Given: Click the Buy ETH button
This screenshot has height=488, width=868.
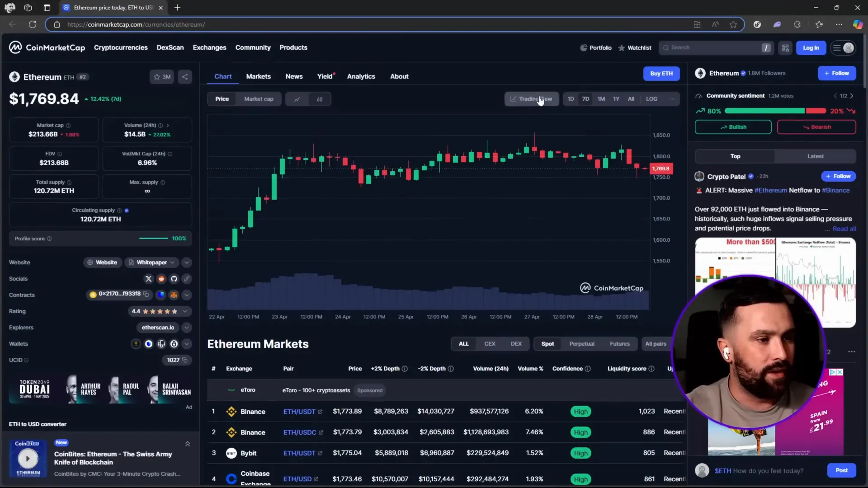Looking at the screenshot, I should (x=661, y=74).
